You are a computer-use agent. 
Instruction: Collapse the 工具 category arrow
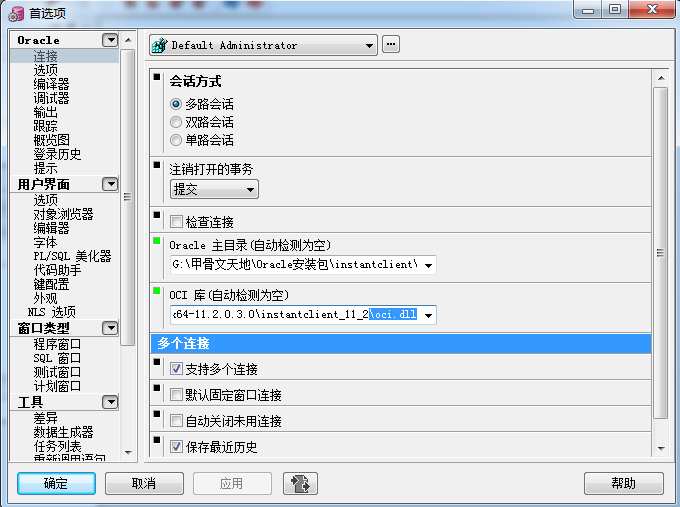point(110,402)
